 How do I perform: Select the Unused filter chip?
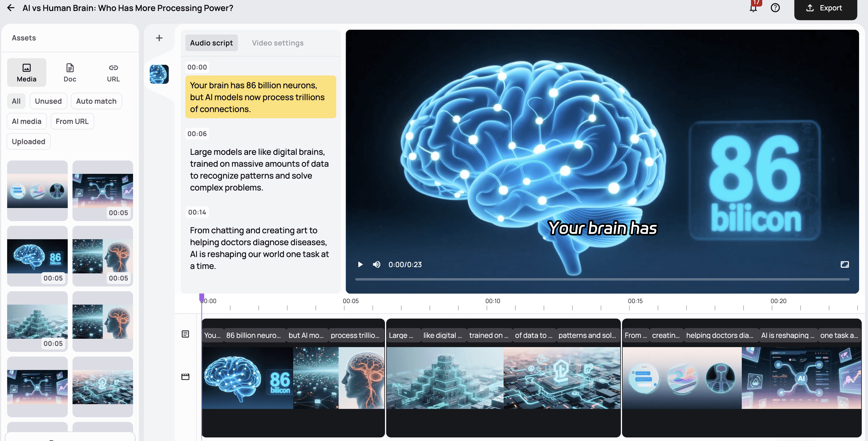[x=48, y=101]
